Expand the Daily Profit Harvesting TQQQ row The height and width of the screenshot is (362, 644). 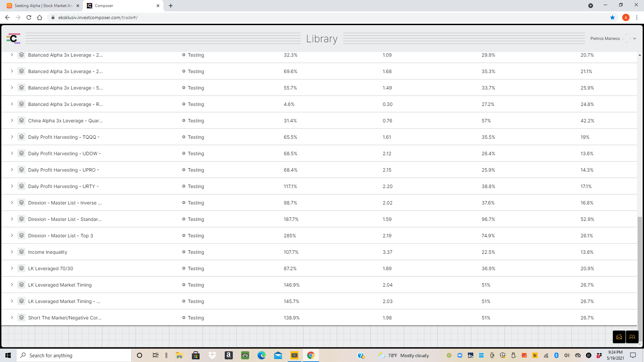click(x=12, y=137)
